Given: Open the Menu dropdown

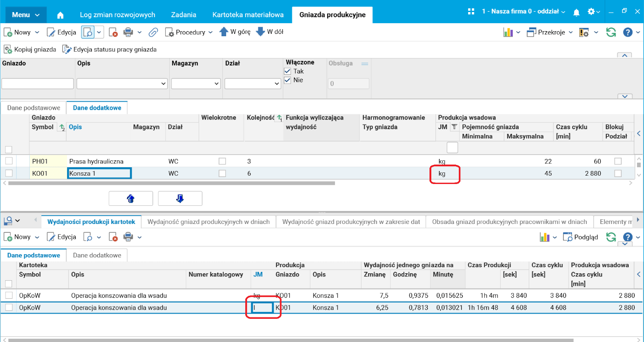Looking at the screenshot, I should click(x=26, y=15).
